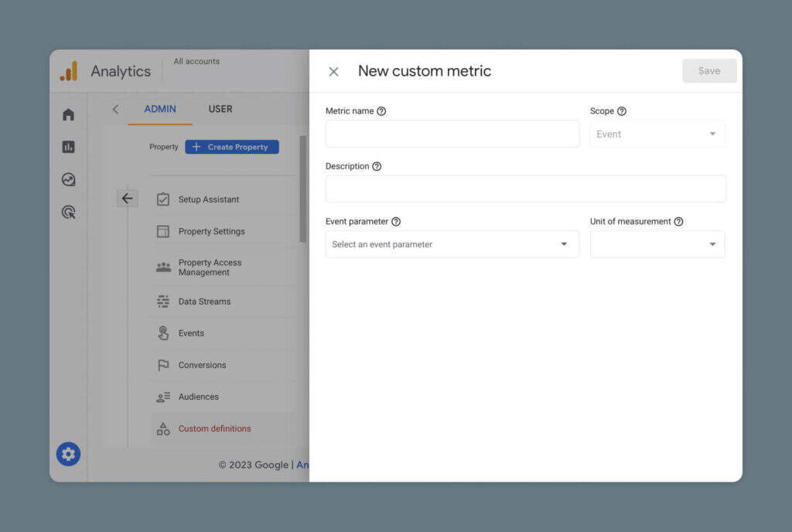Click the Save button
The width and height of the screenshot is (792, 532).
(x=709, y=71)
